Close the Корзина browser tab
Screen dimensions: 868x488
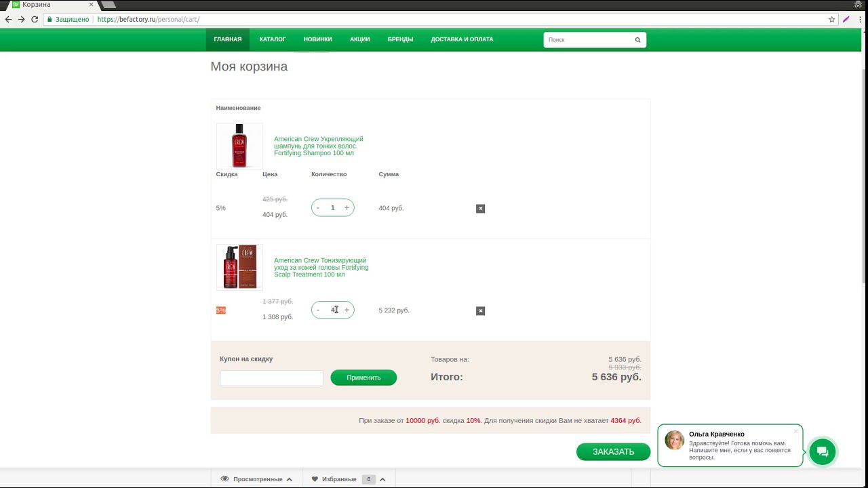click(x=92, y=5)
